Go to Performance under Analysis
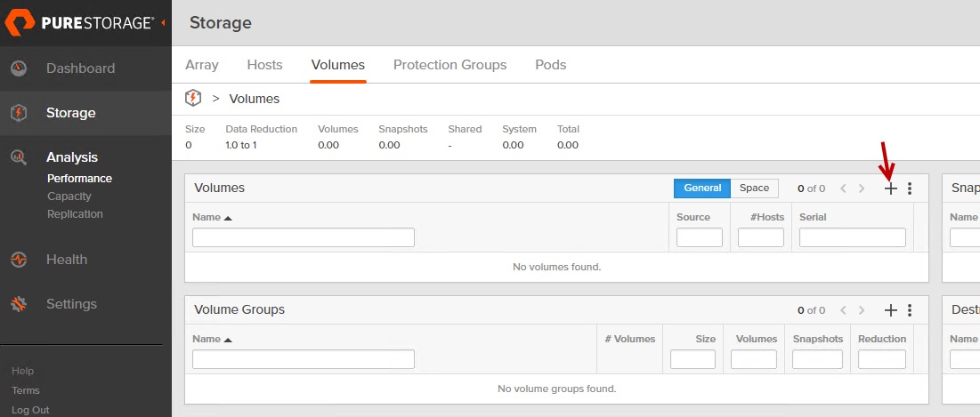 79,178
